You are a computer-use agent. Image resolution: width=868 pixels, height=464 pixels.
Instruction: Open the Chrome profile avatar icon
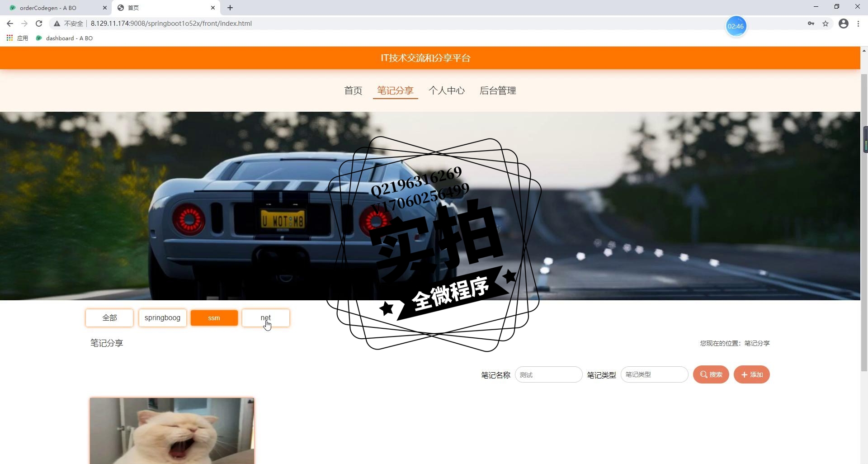coord(844,24)
